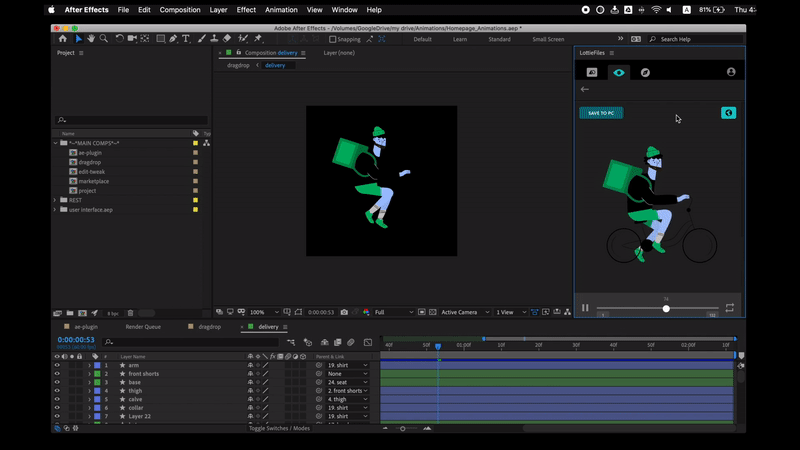
Task: Select the Pen tool
Action: 173,39
